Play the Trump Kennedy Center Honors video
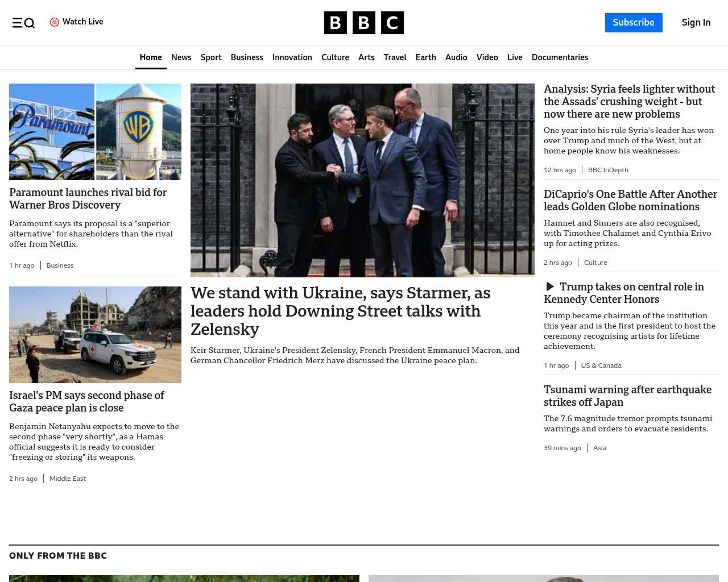Screen dimensions: 728x582 pos(550,287)
